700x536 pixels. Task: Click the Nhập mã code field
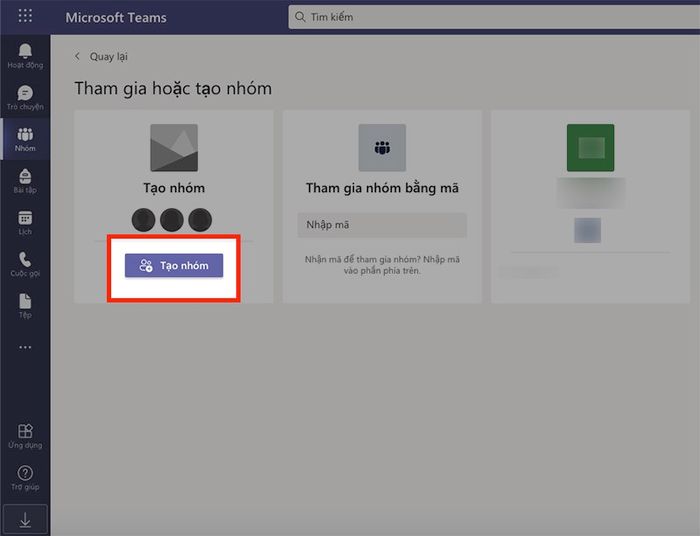(x=382, y=225)
